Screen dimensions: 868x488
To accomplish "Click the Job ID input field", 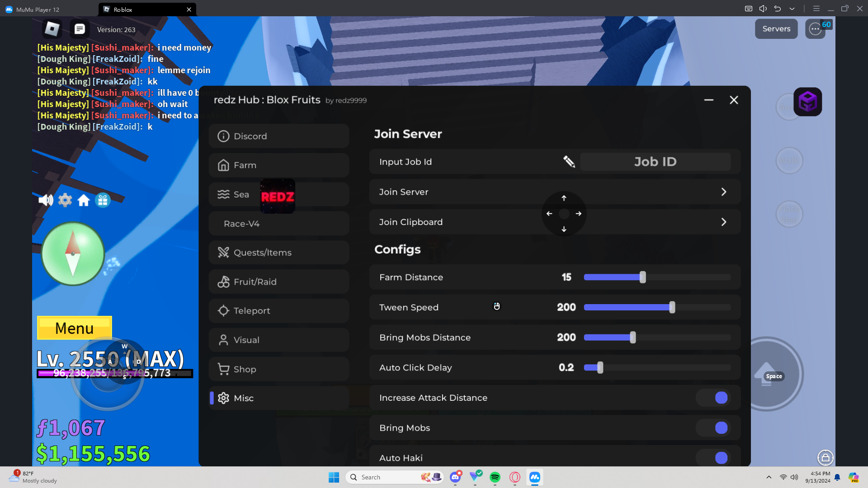I will coord(656,161).
